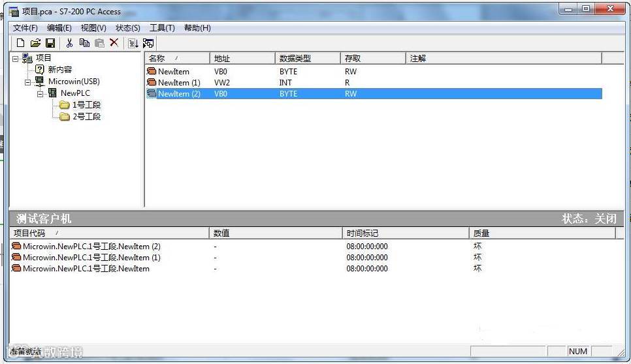The image size is (631, 364).
Task: Click the 质量 column header
Action: point(542,233)
